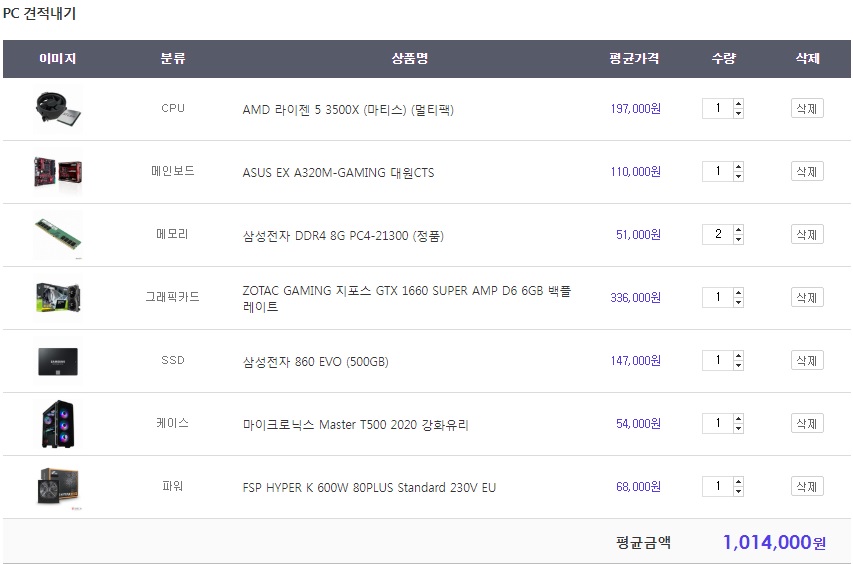Decrease quantity for the SSD row
This screenshot has height=564, width=853.
(x=738, y=365)
